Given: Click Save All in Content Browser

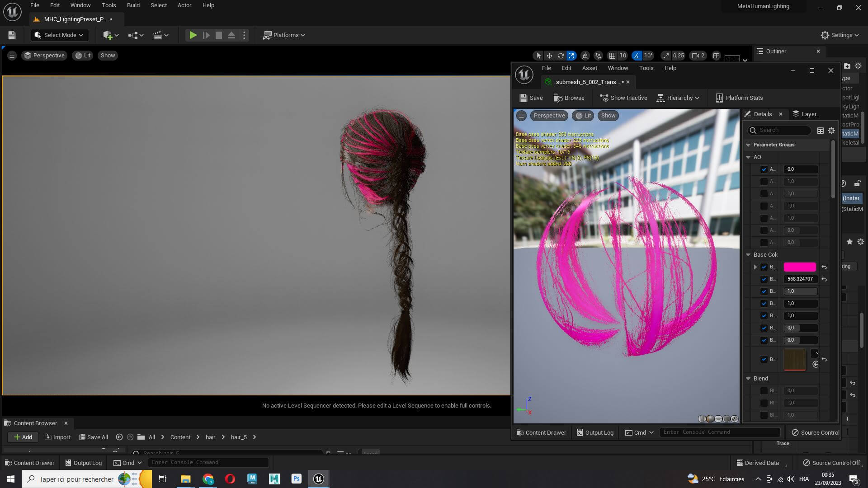Looking at the screenshot, I should [x=94, y=437].
